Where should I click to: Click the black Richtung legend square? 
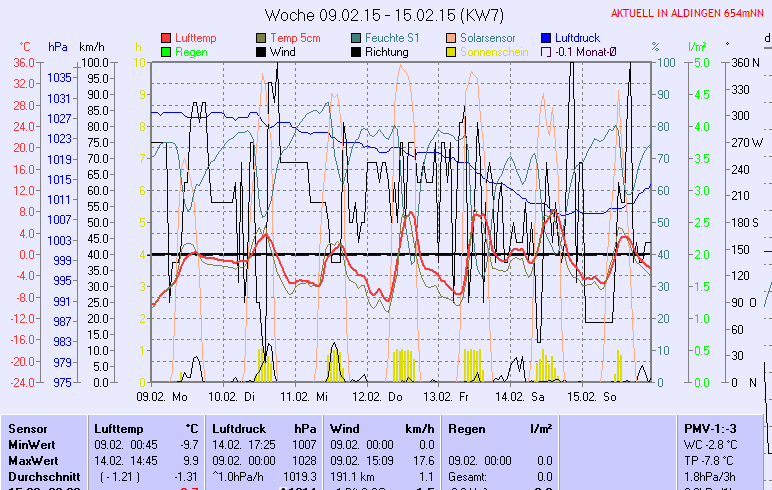(357, 52)
